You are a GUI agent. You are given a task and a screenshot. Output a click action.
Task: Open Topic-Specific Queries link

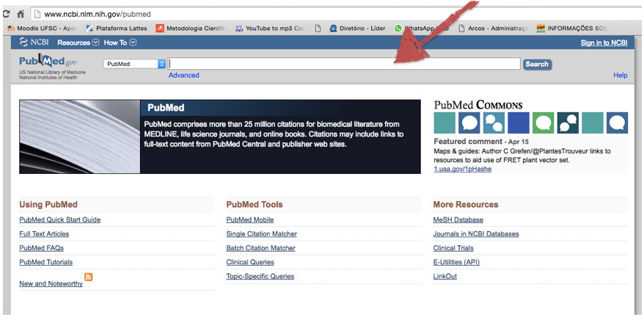point(260,276)
